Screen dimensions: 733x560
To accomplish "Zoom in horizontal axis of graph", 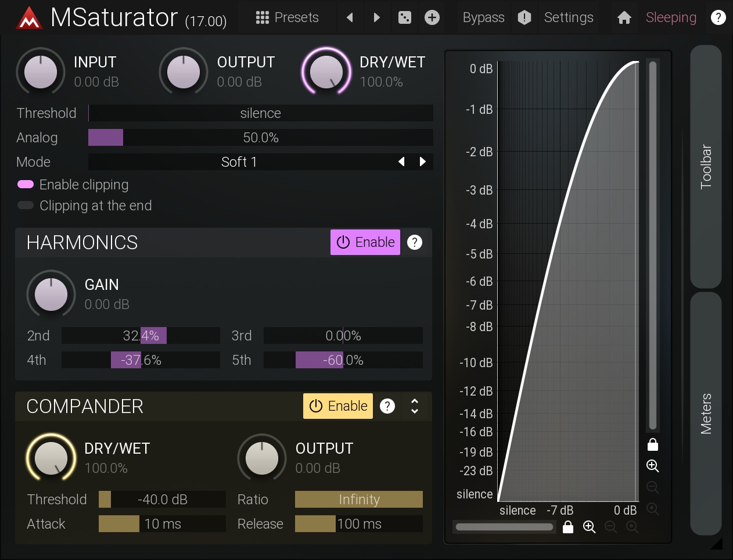I will tap(590, 527).
